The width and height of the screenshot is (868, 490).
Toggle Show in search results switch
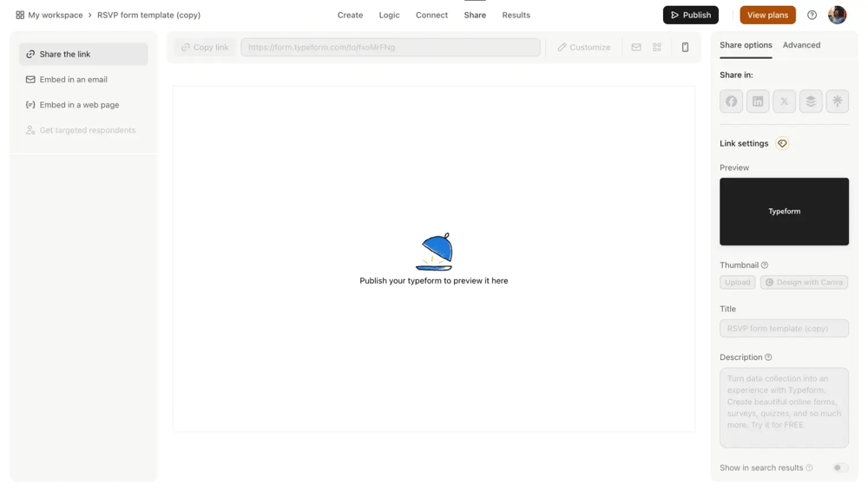click(839, 467)
